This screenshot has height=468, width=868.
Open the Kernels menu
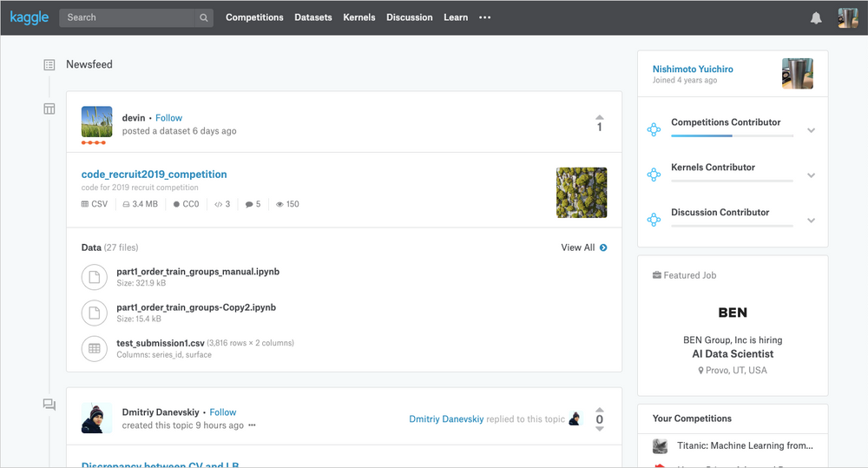pos(359,17)
